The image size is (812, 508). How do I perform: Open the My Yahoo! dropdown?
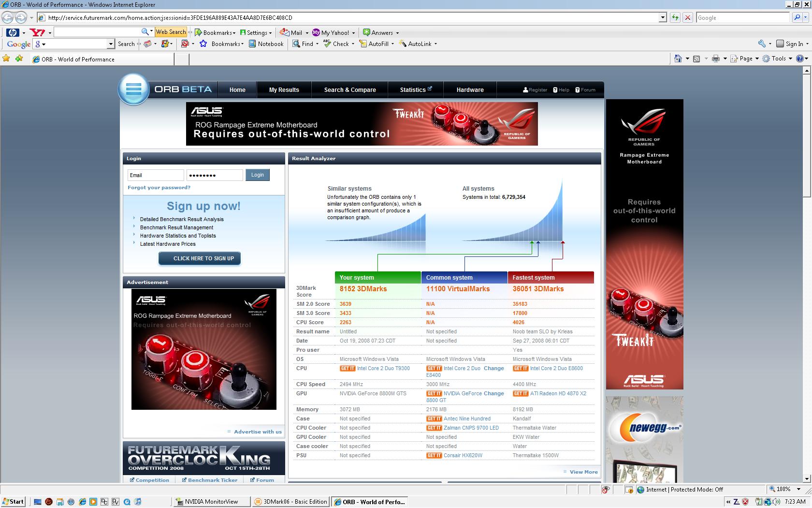point(333,33)
